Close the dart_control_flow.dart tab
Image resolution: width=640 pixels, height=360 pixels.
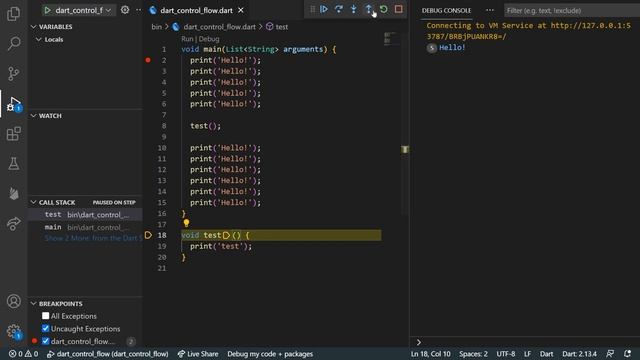[241, 10]
